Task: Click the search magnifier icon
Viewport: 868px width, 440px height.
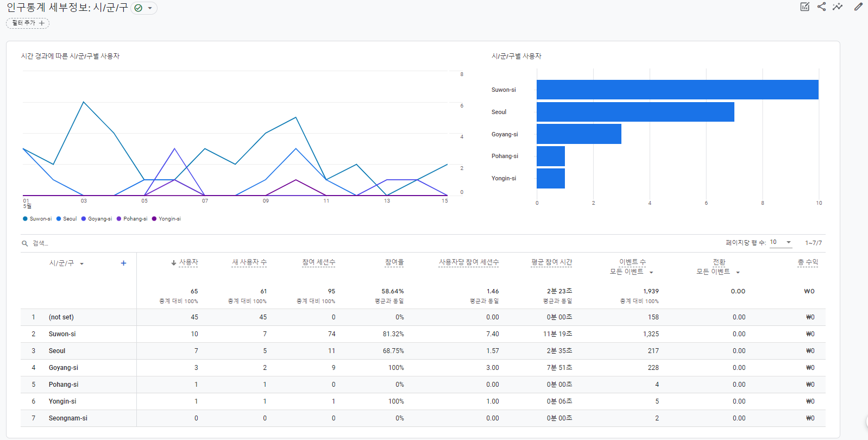Action: pos(24,243)
